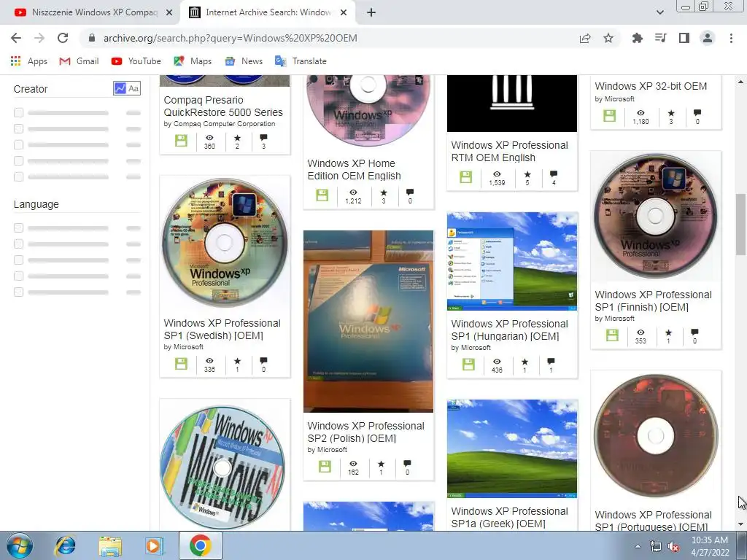Screen dimensions: 747x560
Task: Check the fifth Creator filter checkbox
Action: click(18, 176)
